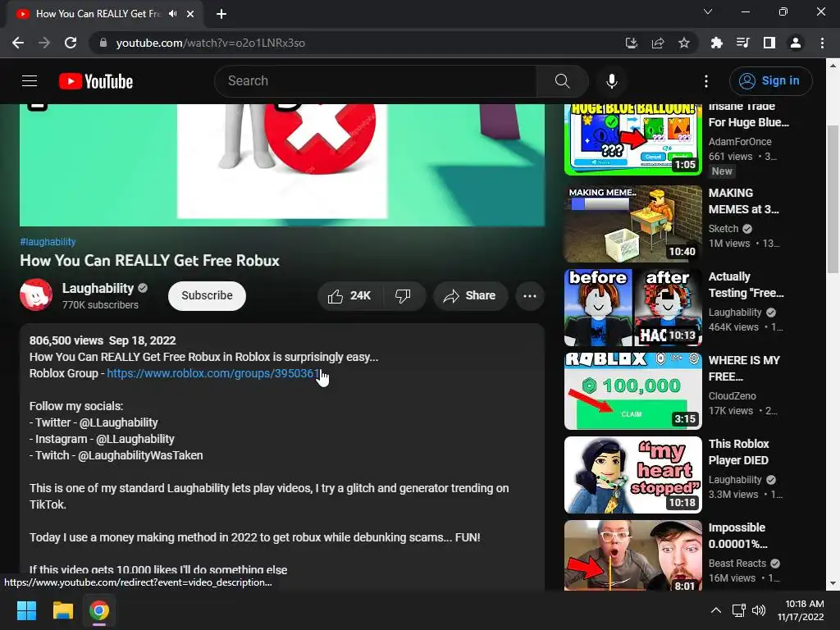Click the Search input field
This screenshot has width=840, height=630.
(375, 81)
